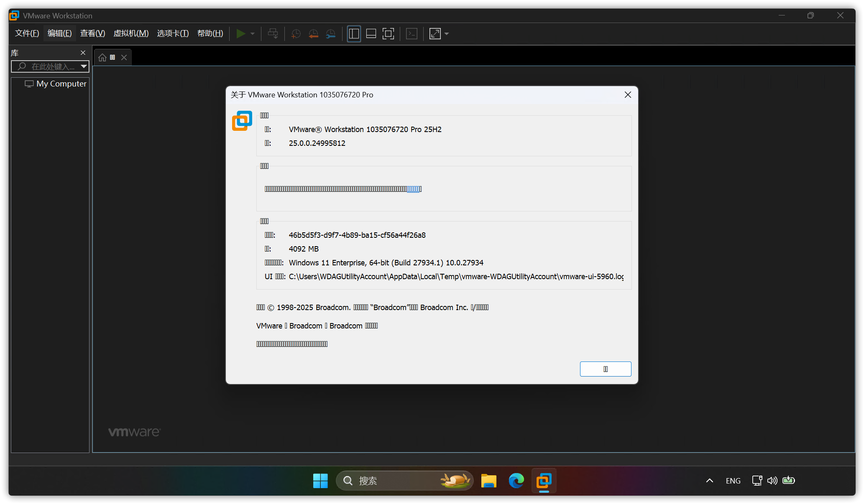Toggle the thumbnail bar view
This screenshot has width=864, height=504.
coord(371,33)
